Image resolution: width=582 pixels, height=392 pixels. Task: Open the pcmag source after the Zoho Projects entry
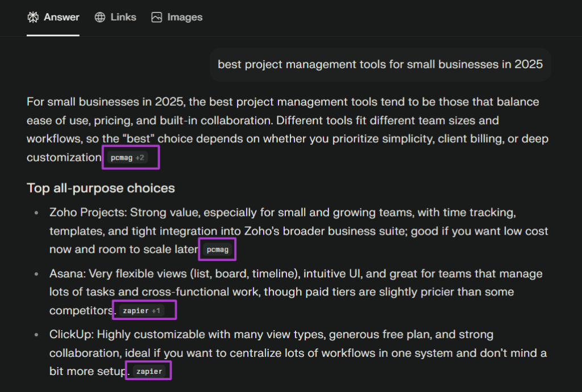pyautogui.click(x=217, y=249)
